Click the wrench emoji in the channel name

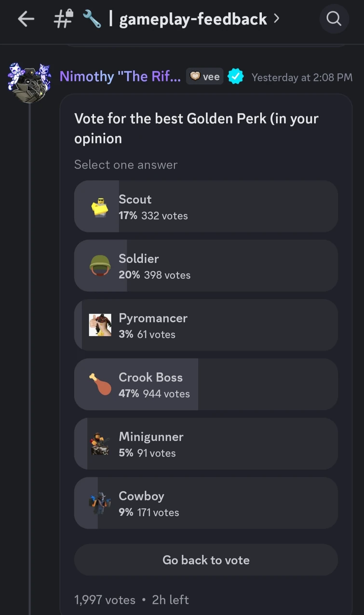click(x=92, y=19)
